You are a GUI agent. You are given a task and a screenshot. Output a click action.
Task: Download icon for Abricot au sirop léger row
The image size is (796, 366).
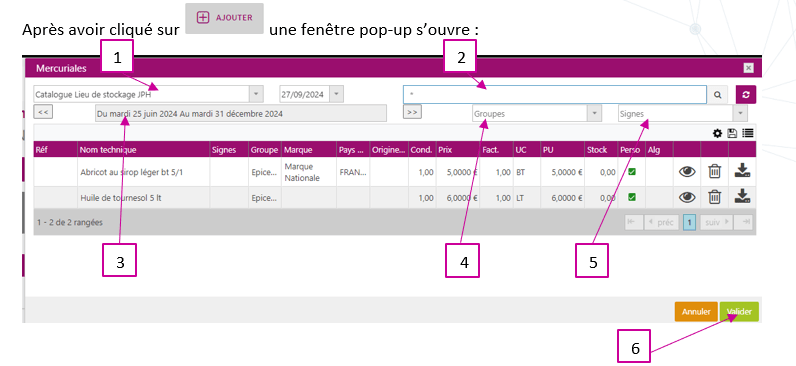742,172
